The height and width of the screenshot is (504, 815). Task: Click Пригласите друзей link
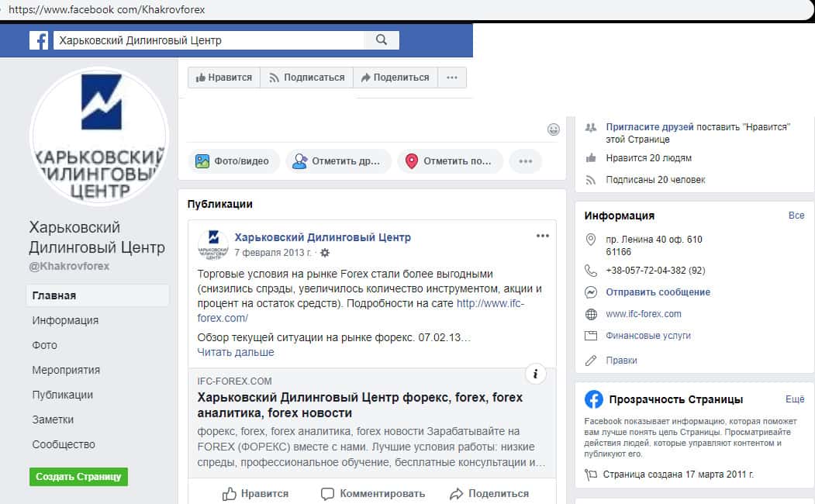click(650, 127)
